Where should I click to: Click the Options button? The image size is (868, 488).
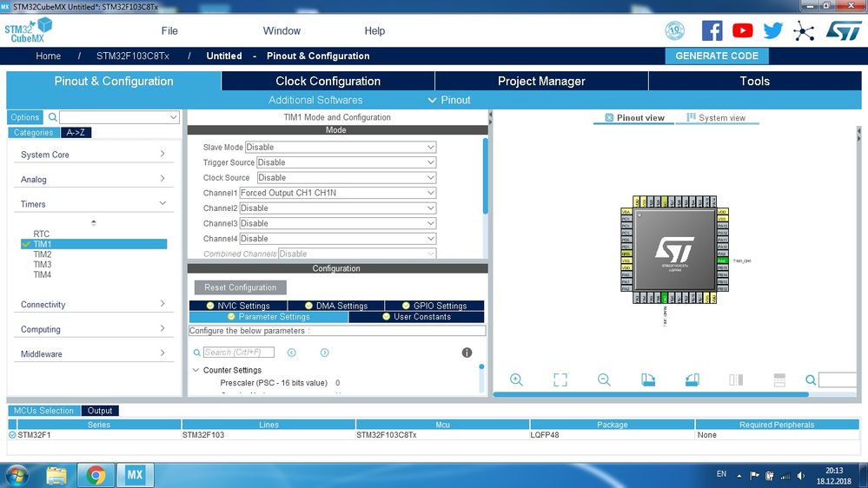click(x=25, y=117)
